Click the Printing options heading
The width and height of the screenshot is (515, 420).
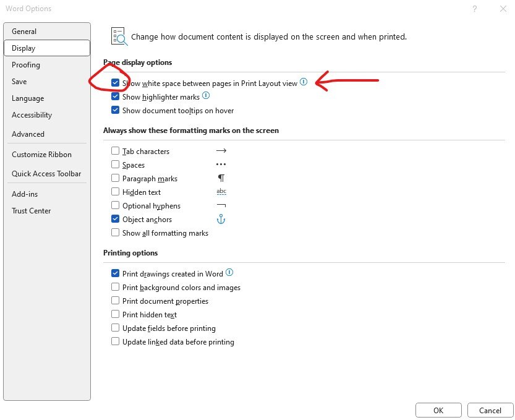pyautogui.click(x=130, y=253)
